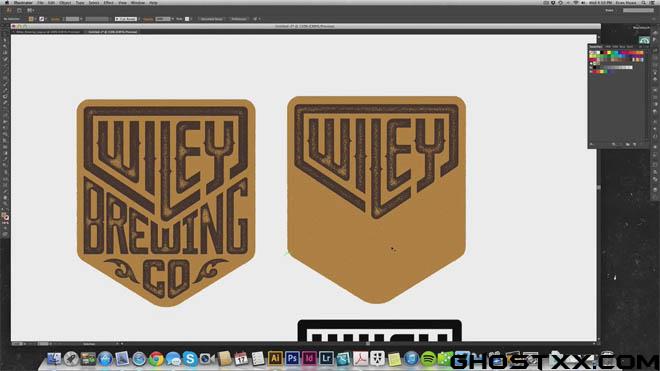Click the Illustrator icon in the dock
Viewport: 660px width, 371px height.
point(275,358)
